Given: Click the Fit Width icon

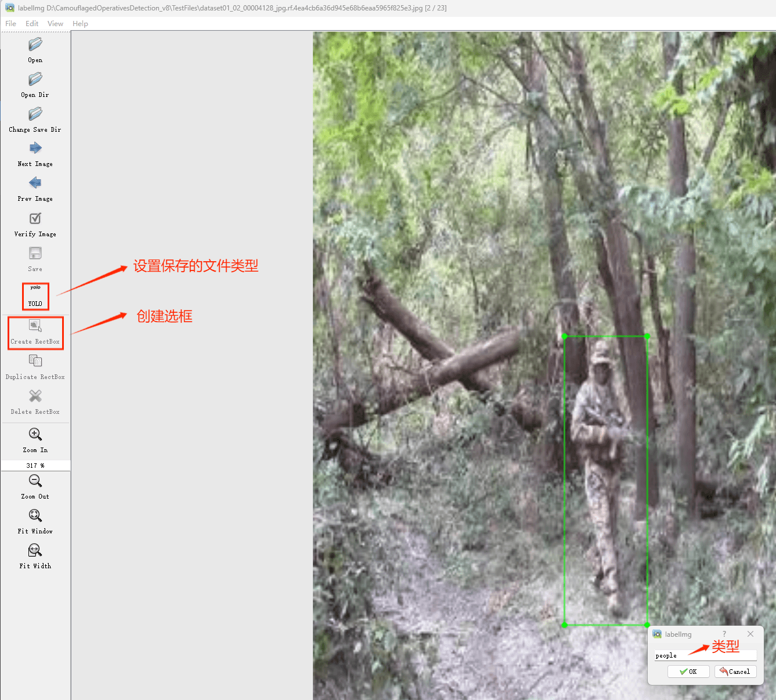Looking at the screenshot, I should (35, 550).
